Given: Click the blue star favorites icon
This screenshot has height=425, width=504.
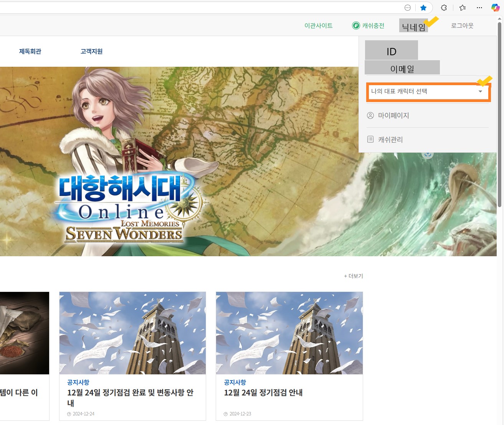Looking at the screenshot, I should (423, 8).
